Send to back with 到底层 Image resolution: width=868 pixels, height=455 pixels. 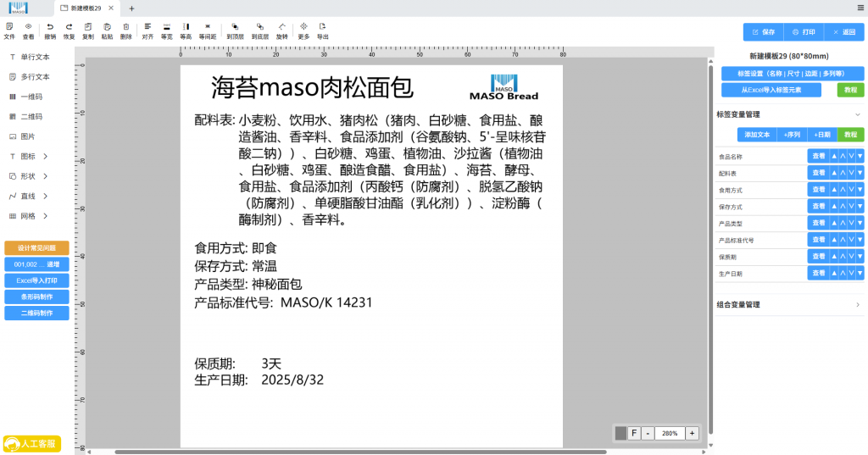[x=260, y=31]
